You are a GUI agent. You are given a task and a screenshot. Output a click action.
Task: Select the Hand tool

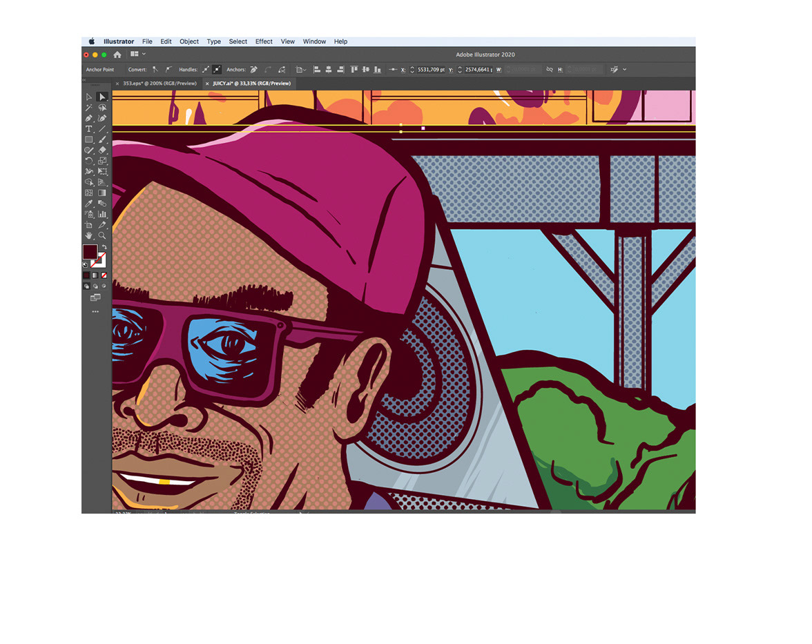click(88, 235)
